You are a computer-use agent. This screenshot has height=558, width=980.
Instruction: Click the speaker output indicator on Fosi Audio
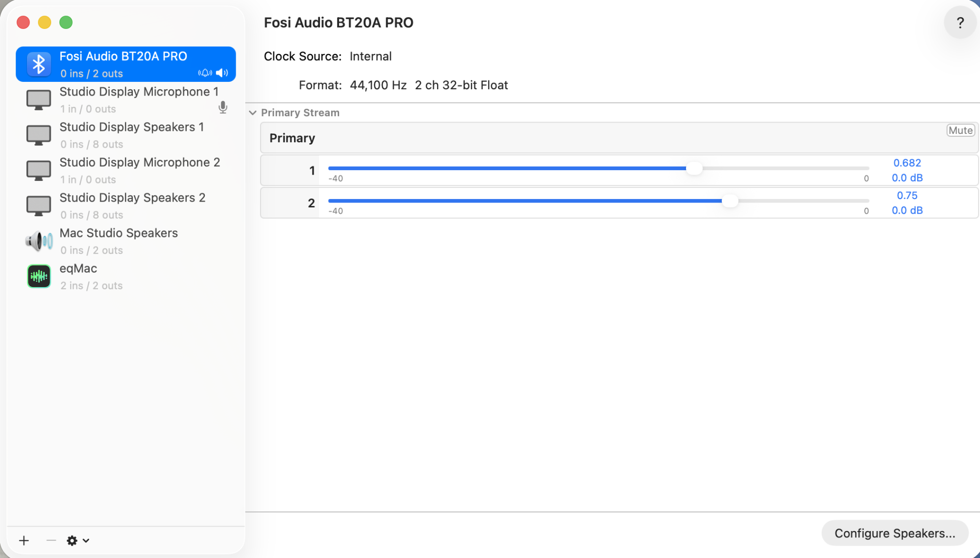coord(222,73)
